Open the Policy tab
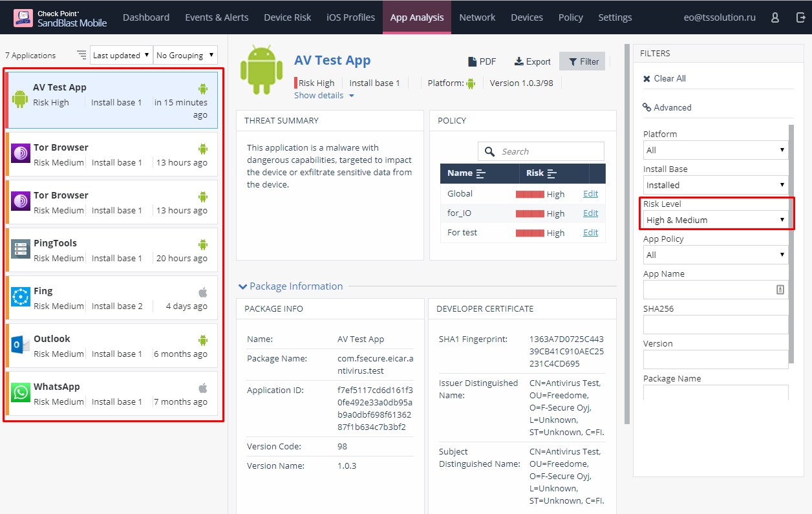Viewport: 812px width, 514px height. click(571, 17)
